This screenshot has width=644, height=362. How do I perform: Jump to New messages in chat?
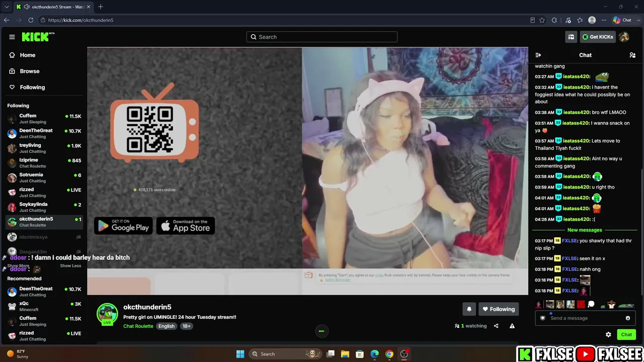585,230
